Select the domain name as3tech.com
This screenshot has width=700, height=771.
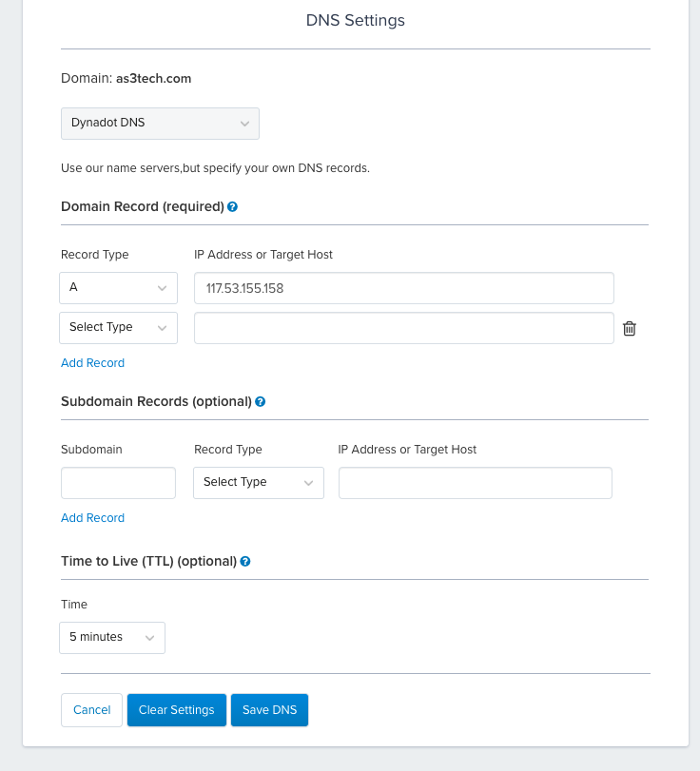pos(153,78)
